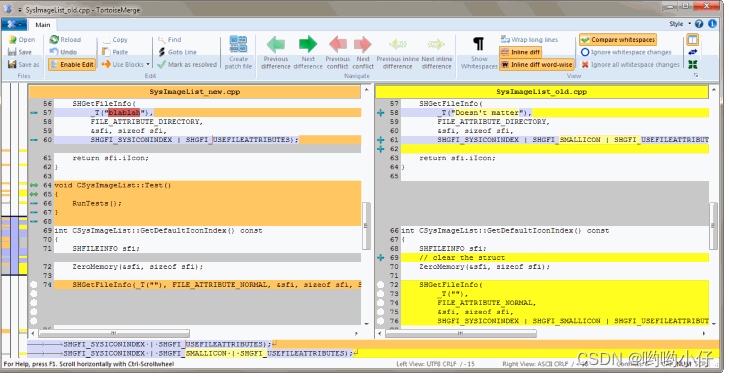Click right pane horizontal scrollbar's left arrow
This screenshot has width=729, height=377.
[380, 333]
